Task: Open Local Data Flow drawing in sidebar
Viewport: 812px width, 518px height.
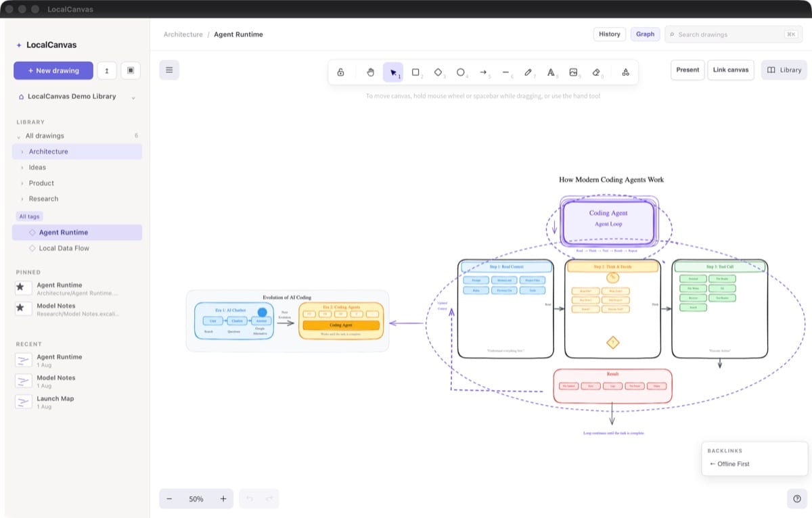Action: [77, 248]
